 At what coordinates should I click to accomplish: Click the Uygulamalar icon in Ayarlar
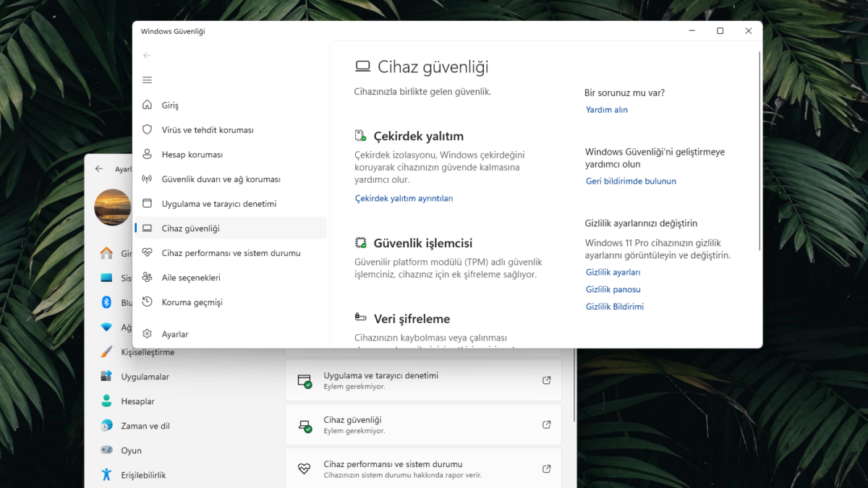pyautogui.click(x=106, y=377)
